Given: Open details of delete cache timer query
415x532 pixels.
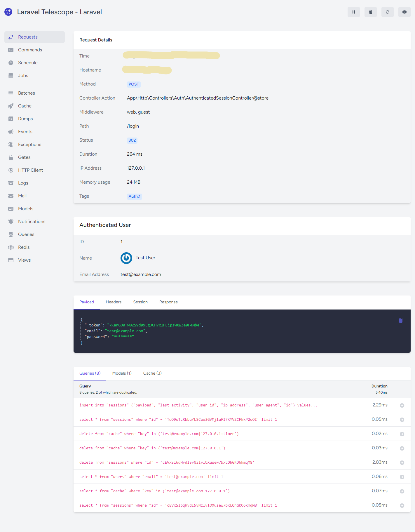Looking at the screenshot, I should coord(402,434).
